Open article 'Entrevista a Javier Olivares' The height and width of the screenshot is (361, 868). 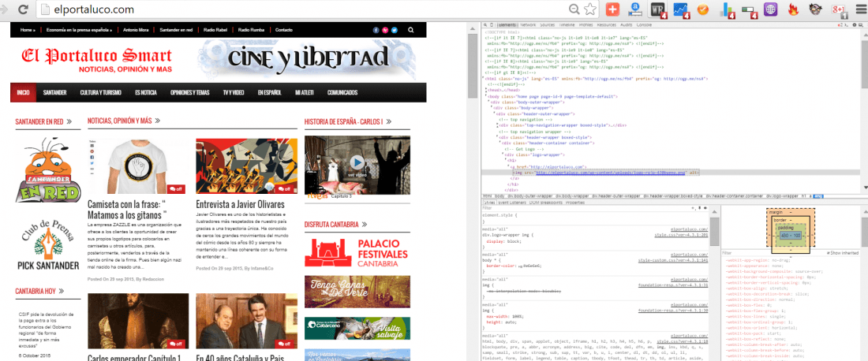[x=240, y=204]
